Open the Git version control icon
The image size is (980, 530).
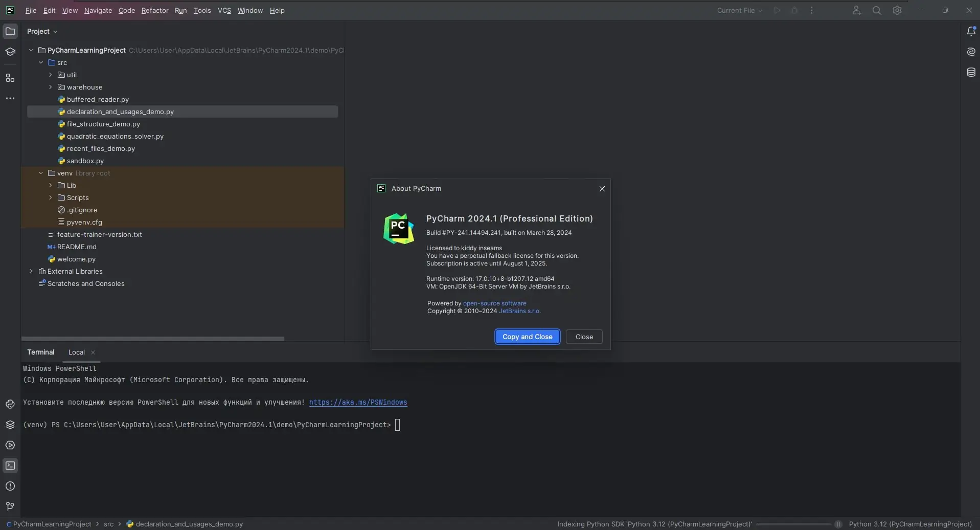tap(10, 506)
